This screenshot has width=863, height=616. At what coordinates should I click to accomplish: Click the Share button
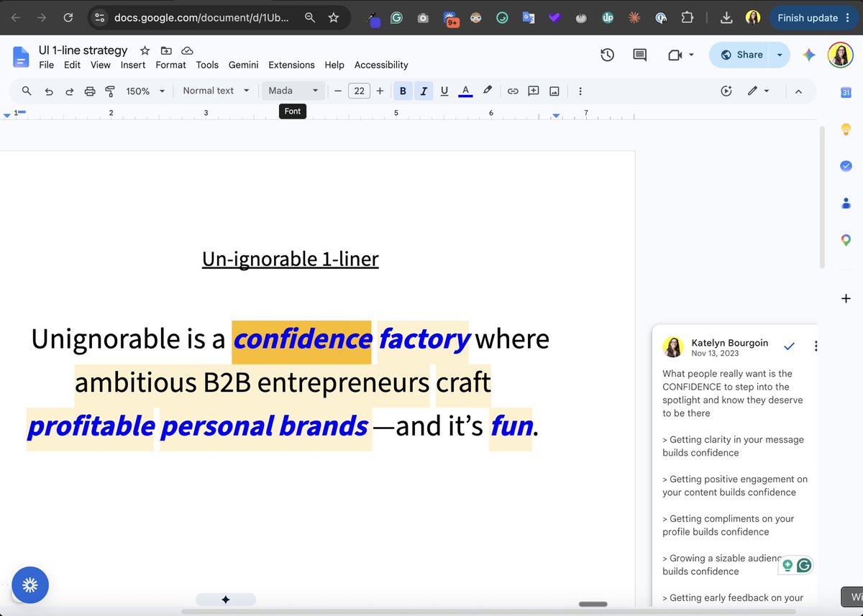click(741, 55)
